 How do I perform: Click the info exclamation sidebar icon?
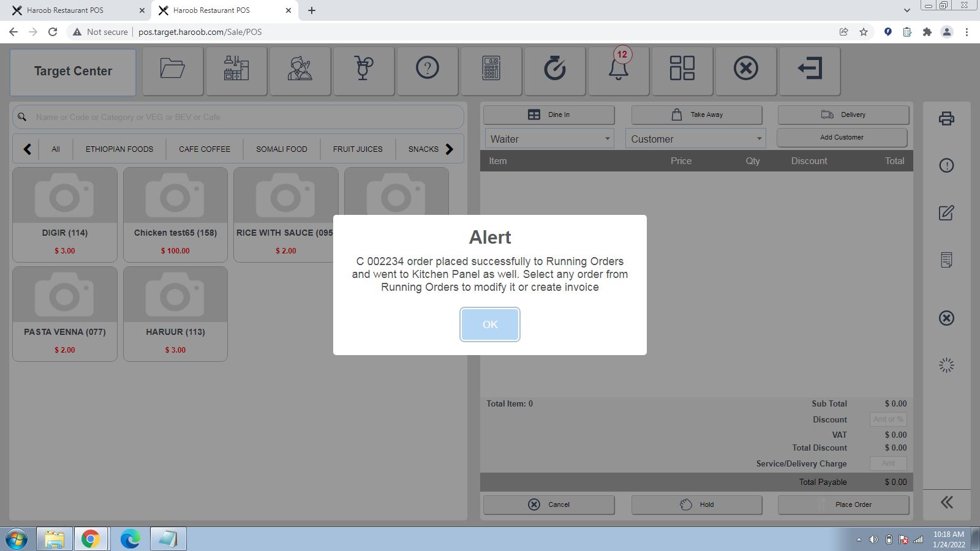point(946,165)
